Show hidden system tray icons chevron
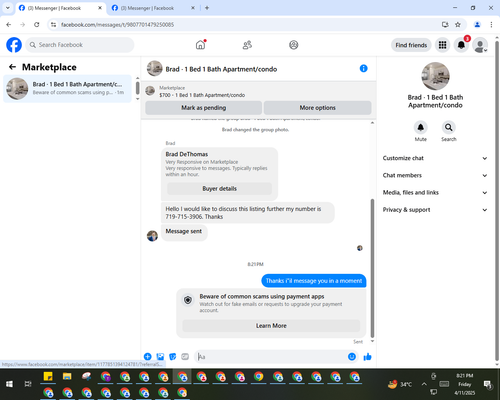 pos(424,384)
